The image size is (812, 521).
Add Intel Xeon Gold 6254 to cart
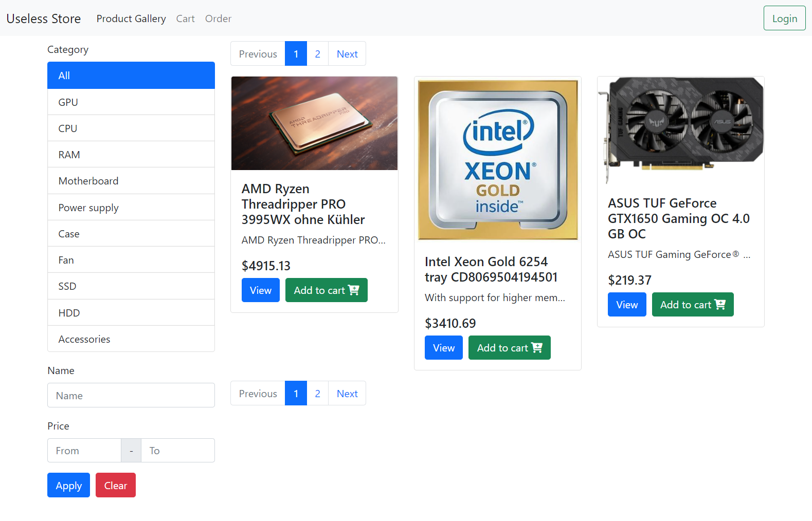[510, 348]
